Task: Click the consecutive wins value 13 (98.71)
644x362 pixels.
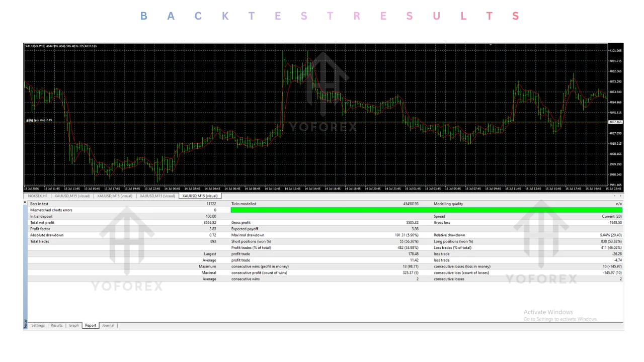Action: click(411, 266)
